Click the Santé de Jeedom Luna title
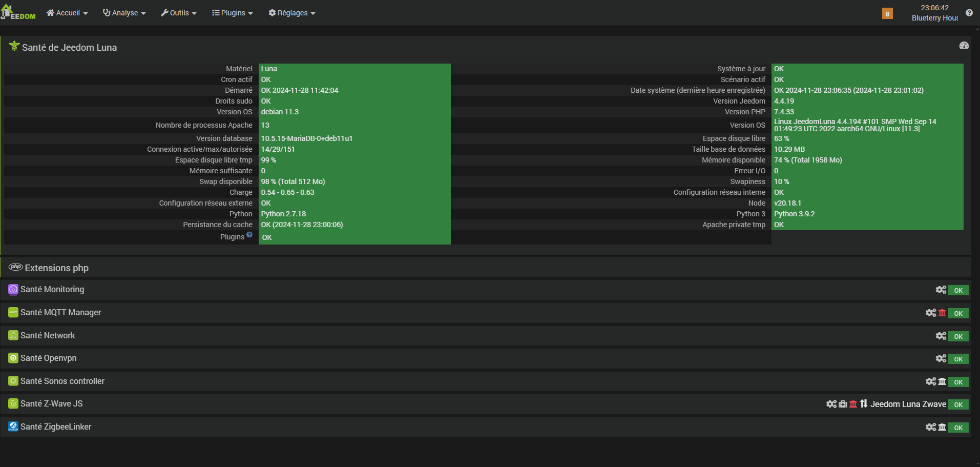980x467 pixels. (69, 48)
